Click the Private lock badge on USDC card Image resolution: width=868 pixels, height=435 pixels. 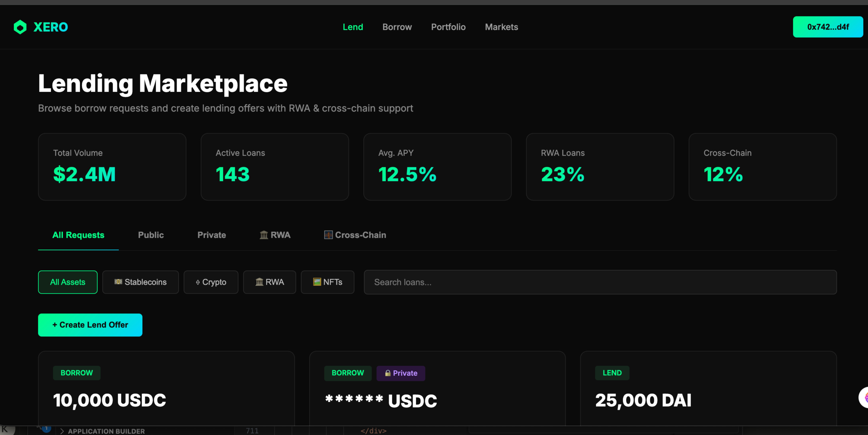tap(400, 373)
